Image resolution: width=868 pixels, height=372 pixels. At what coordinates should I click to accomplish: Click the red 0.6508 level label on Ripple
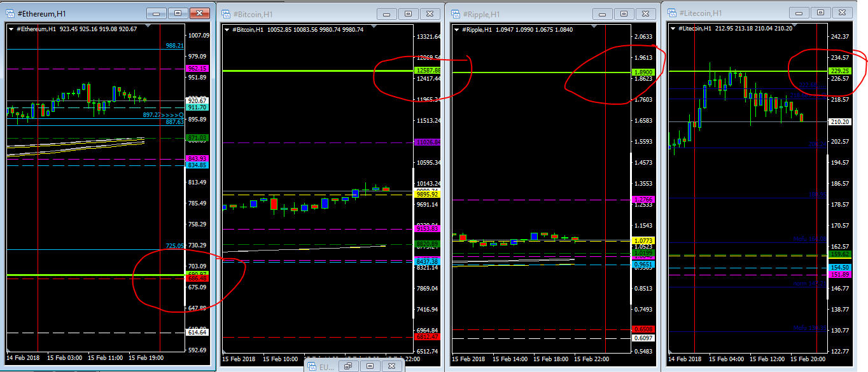643,329
